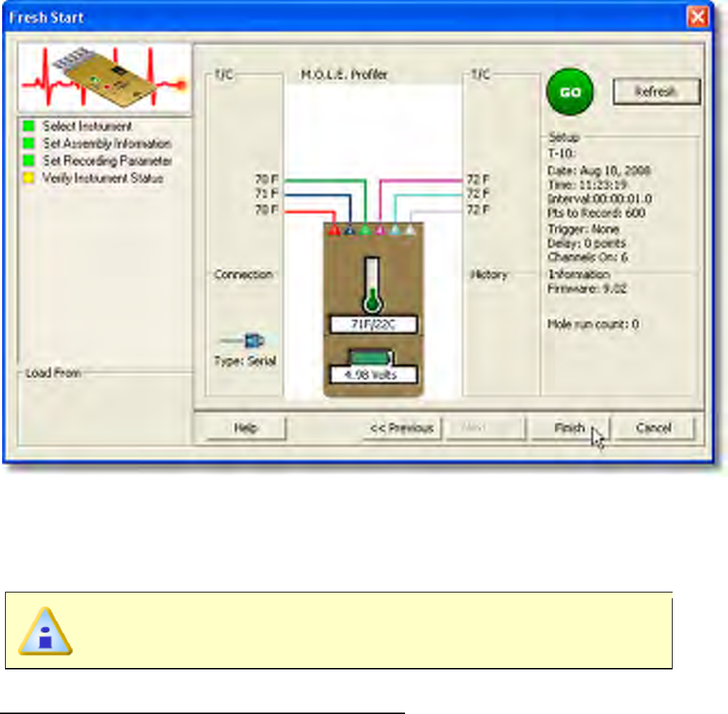Click the Channels On: 6 setup line

coord(587,257)
